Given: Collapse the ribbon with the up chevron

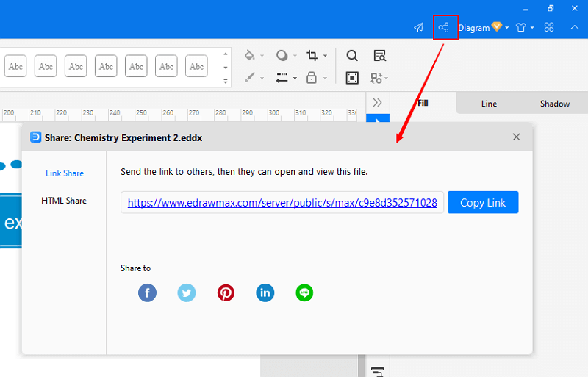Looking at the screenshot, I should (x=575, y=27).
